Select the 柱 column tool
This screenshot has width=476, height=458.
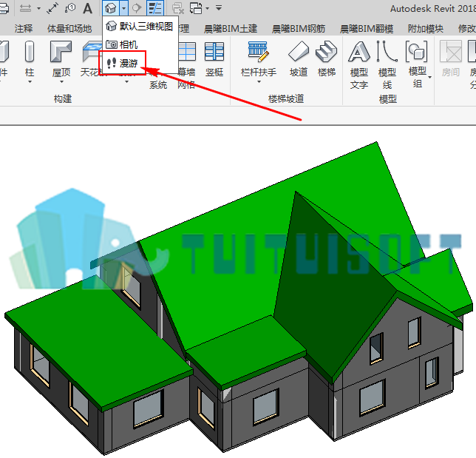pos(30,59)
